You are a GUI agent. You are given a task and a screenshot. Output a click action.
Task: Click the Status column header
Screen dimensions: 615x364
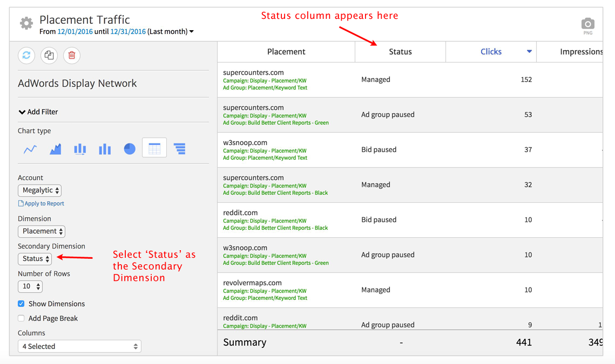[x=400, y=51]
